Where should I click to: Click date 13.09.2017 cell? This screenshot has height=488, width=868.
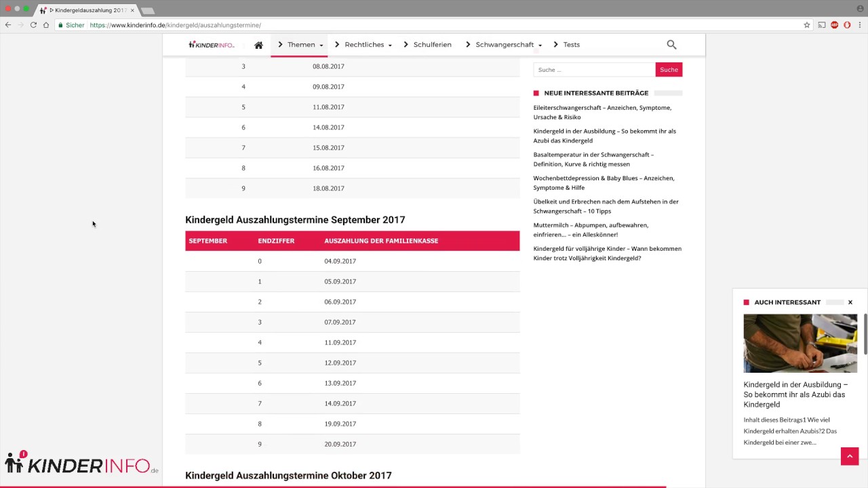click(x=340, y=383)
